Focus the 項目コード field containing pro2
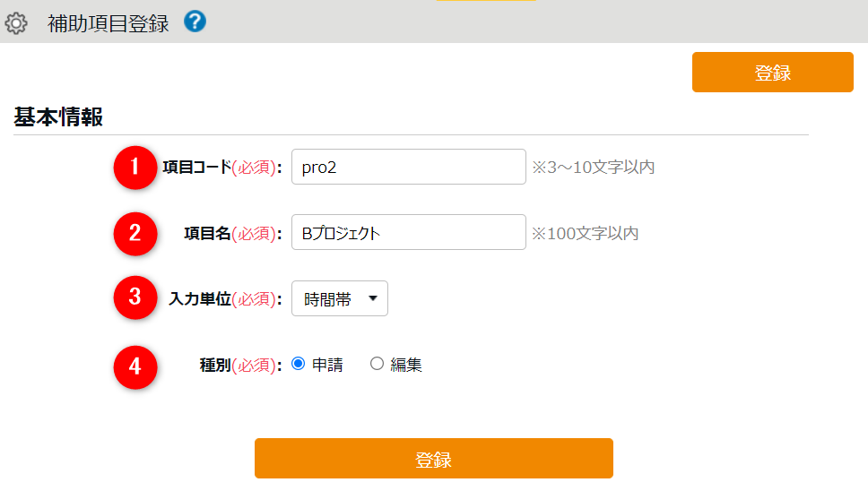 click(408, 168)
